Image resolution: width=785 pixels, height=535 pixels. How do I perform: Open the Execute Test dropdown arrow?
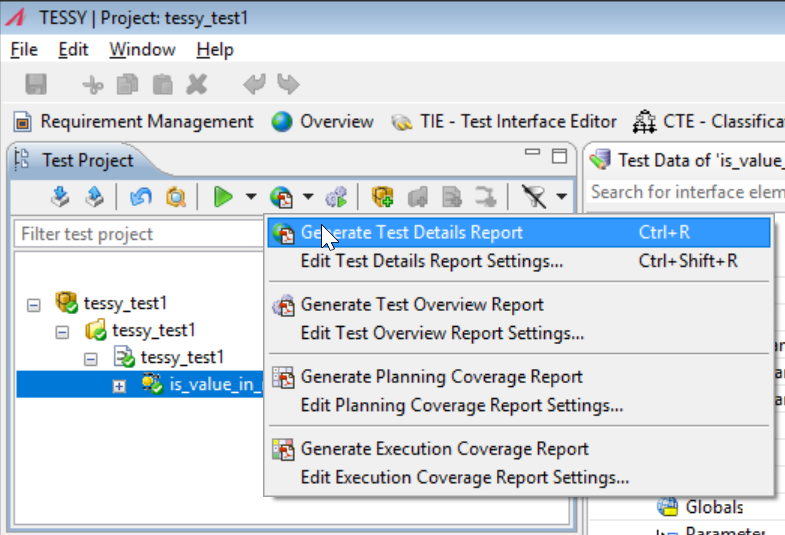[x=251, y=197]
